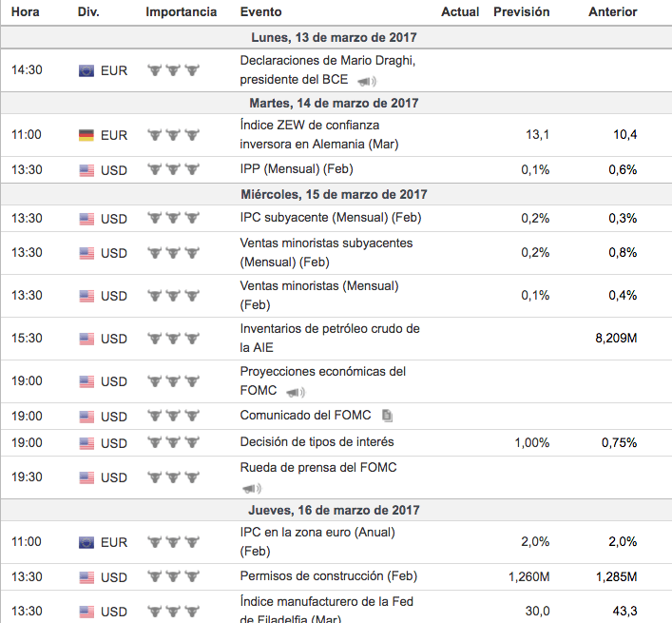Click the megaphone icon under Rueda de prensa del FOMC
This screenshot has width=672, height=623.
[251, 489]
